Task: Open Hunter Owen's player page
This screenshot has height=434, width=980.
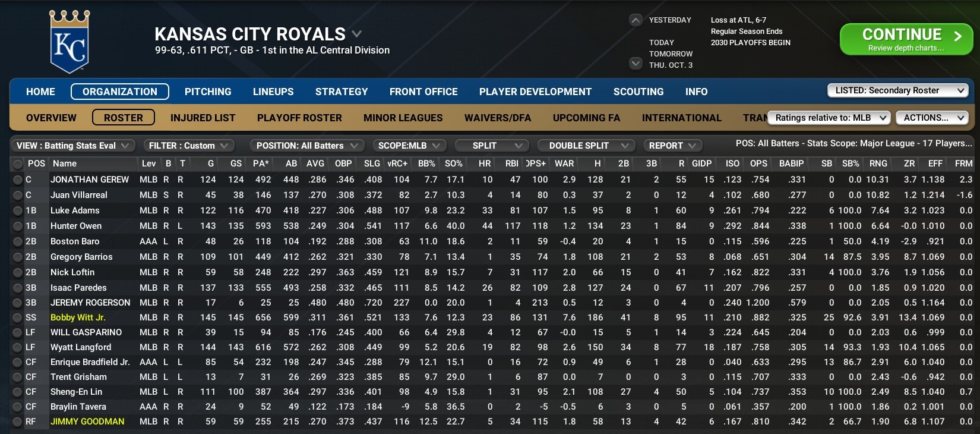Action: 76,226
